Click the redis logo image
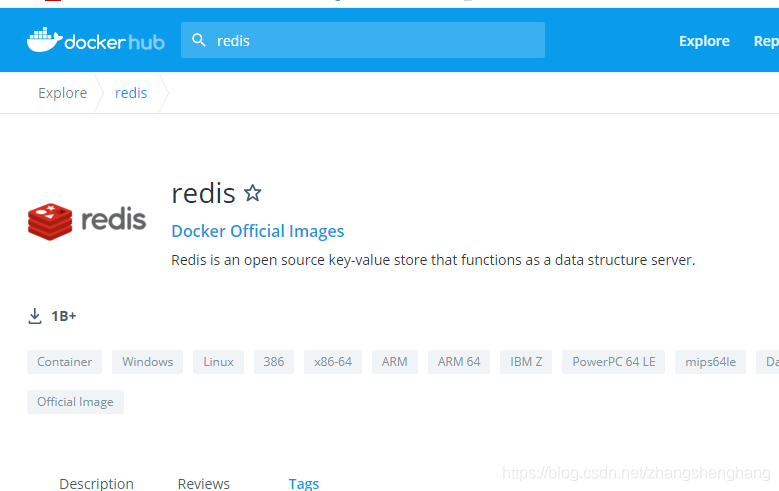Screen dimensions: 779x491 pos(87,221)
